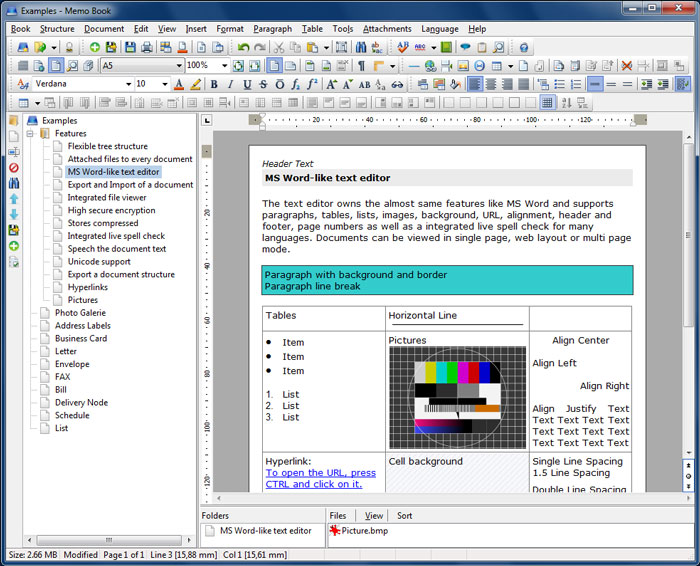
Task: Open the paste options dropdown arrow
Action: pyautogui.click(x=326, y=47)
